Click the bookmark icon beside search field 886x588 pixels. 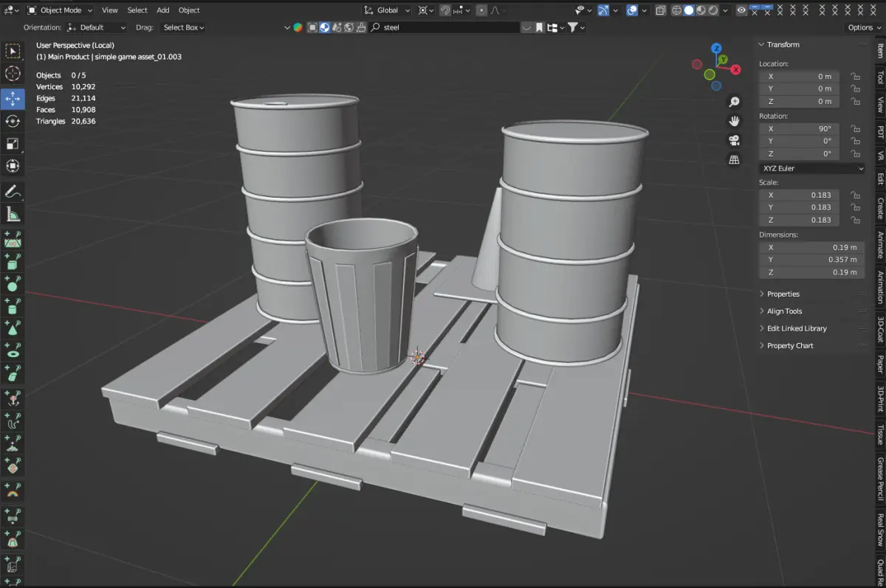tap(539, 27)
